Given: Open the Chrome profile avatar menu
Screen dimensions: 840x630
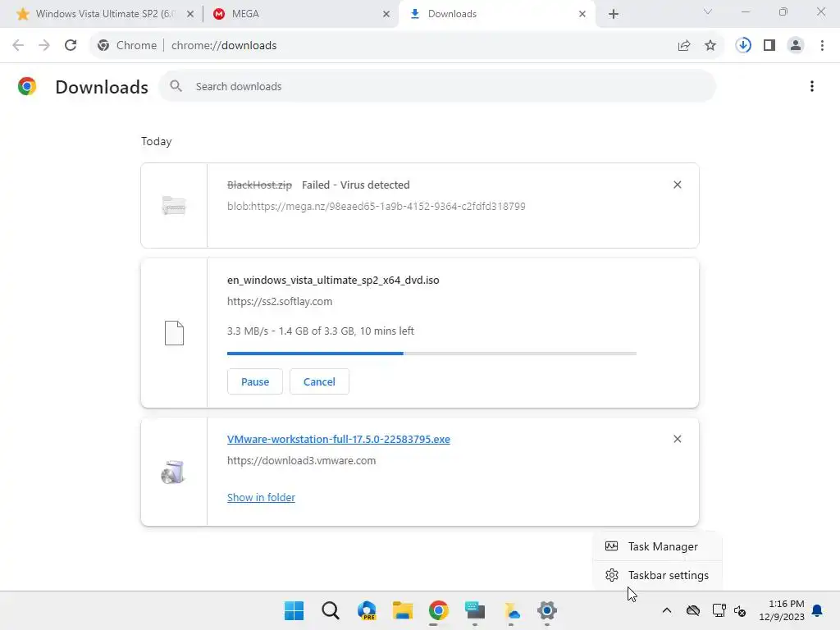Looking at the screenshot, I should tap(796, 46).
